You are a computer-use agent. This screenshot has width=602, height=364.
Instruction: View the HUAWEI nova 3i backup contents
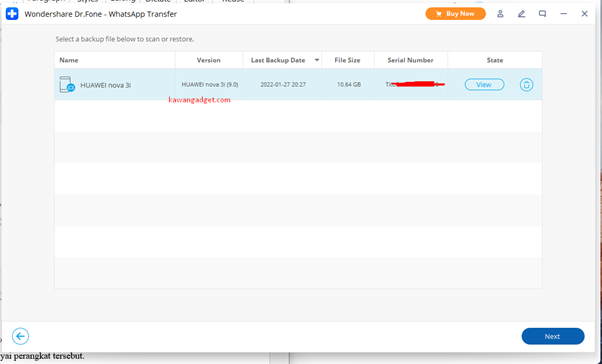click(484, 84)
